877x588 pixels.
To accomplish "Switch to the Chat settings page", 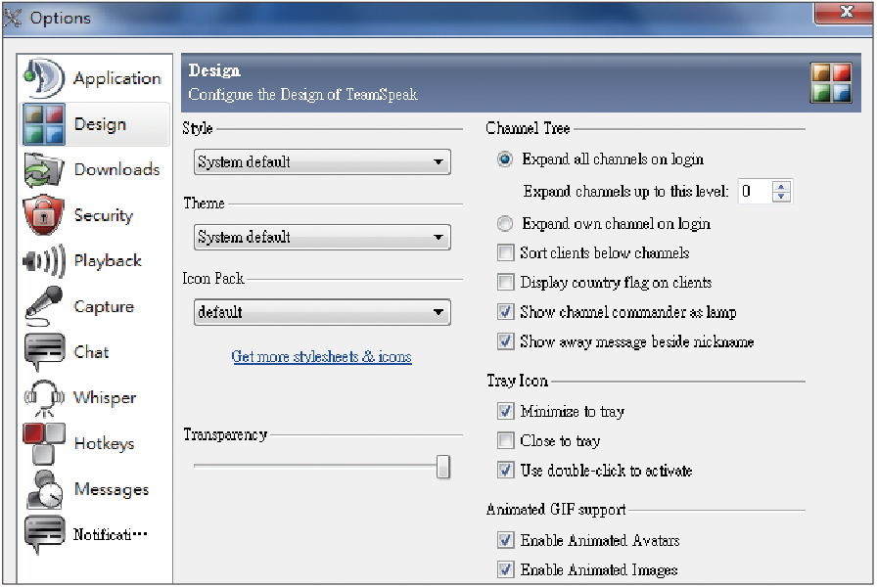I will 91,352.
